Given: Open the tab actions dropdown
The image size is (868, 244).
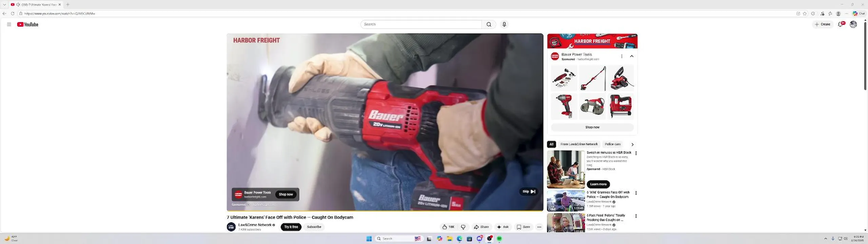Looking at the screenshot, I should [x=4, y=4].
